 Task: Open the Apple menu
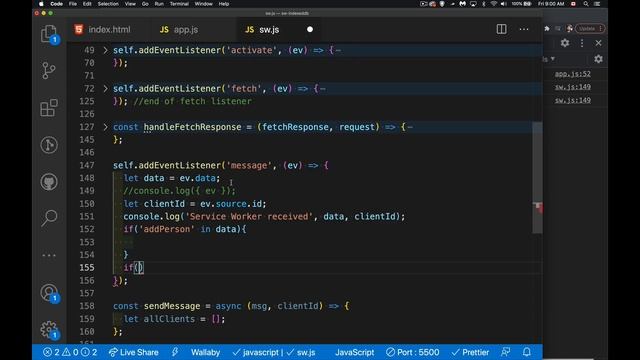41,4
